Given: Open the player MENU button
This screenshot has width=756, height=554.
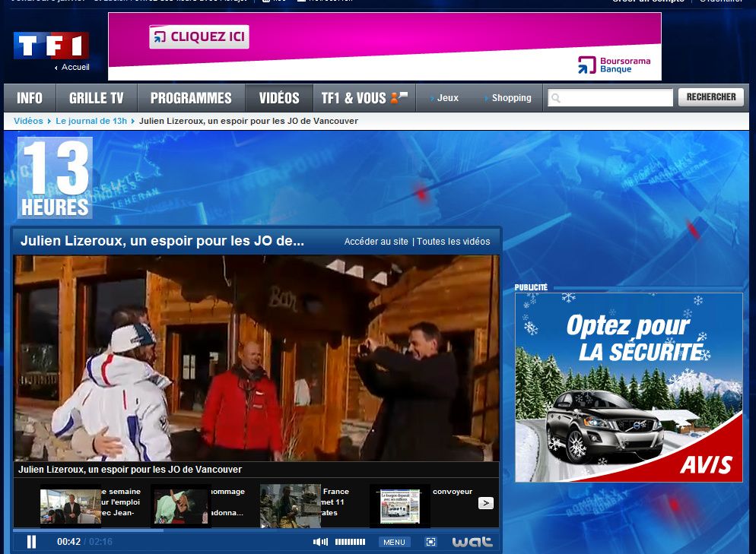Looking at the screenshot, I should click(395, 542).
